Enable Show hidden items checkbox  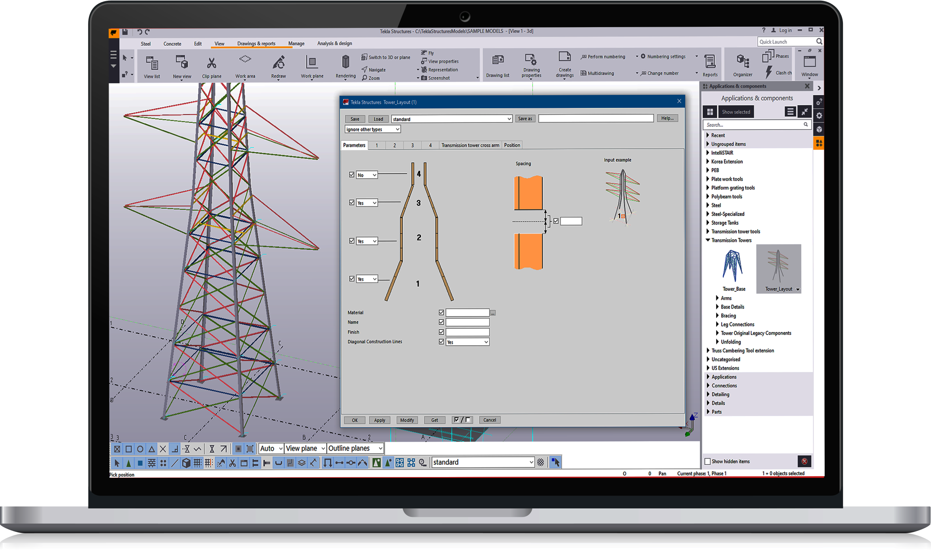tap(708, 461)
